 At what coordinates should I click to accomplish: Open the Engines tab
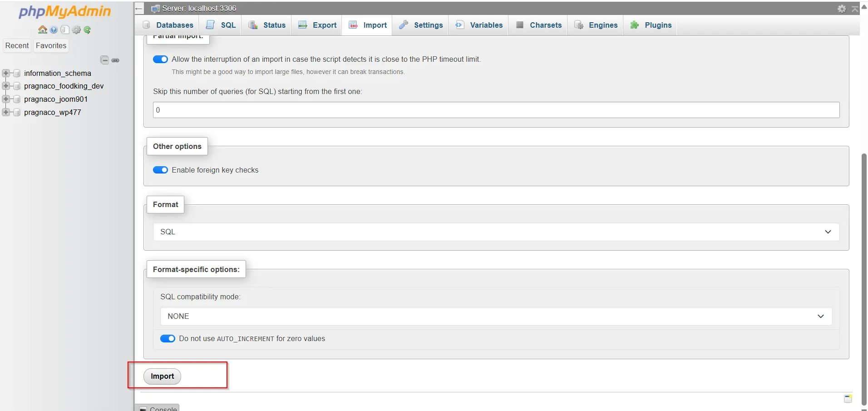596,25
